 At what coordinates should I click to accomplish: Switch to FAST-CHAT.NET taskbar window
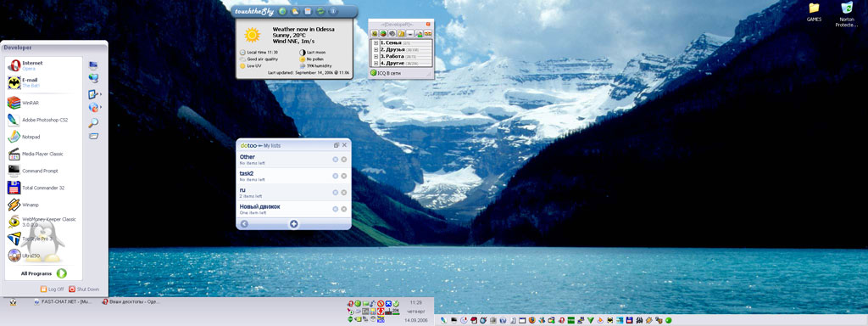[x=63, y=302]
